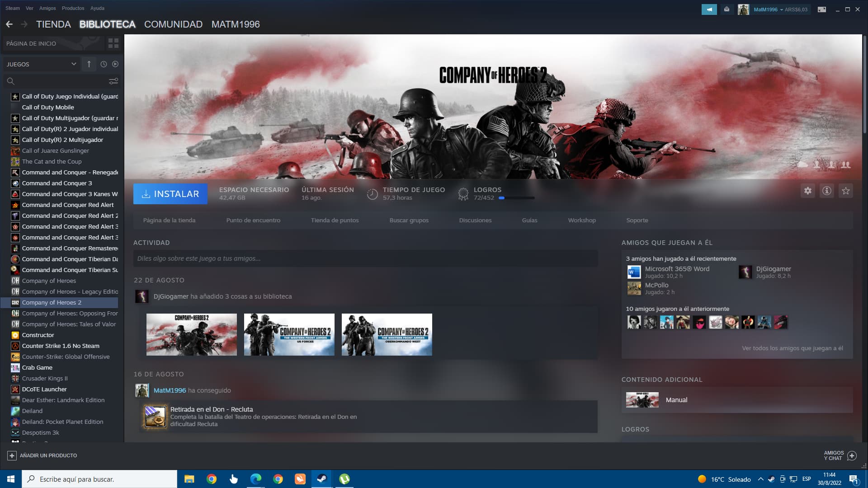
Task: Open Ver todos los amigos link
Action: 792,348
